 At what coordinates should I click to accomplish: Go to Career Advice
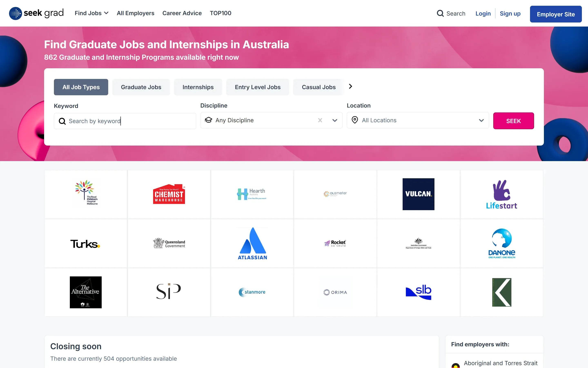point(182,13)
